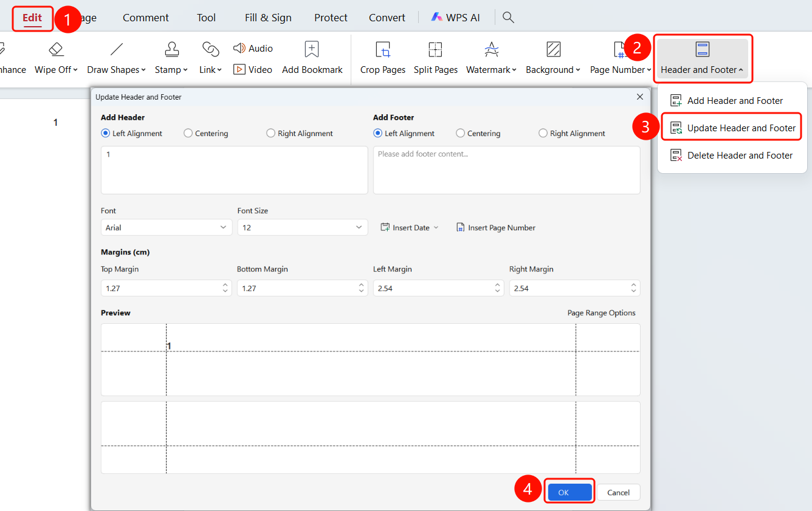The image size is (812, 511).
Task: Open the Background tool
Action: pos(553,58)
